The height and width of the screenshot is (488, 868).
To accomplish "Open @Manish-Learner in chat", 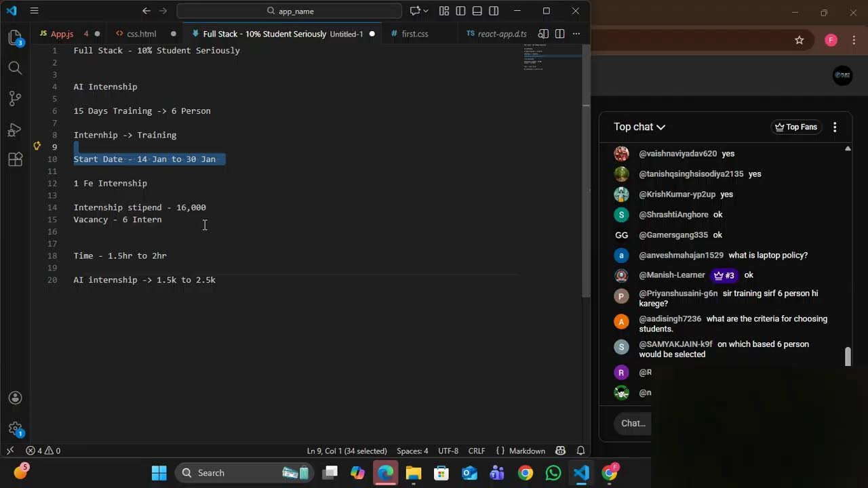I will [672, 275].
